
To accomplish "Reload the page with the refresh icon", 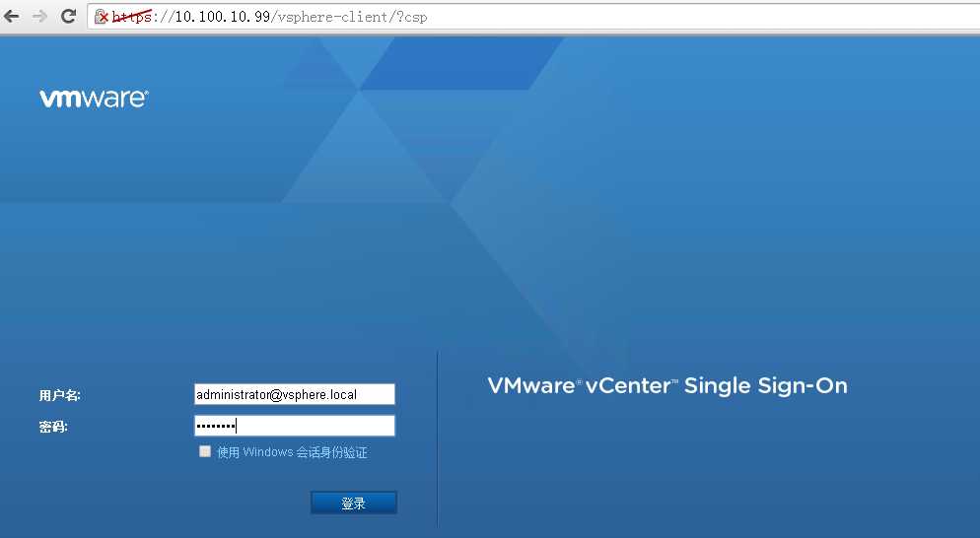I will 68,16.
